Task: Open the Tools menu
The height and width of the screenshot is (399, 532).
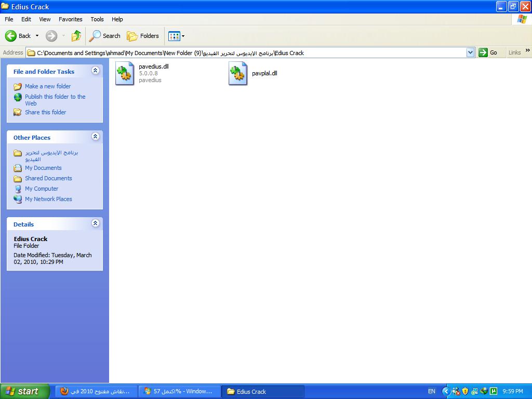Action: [x=97, y=19]
